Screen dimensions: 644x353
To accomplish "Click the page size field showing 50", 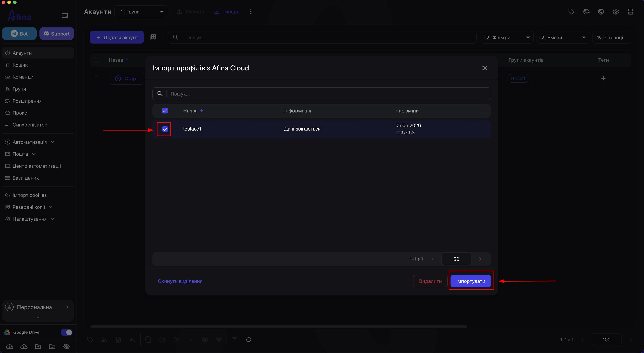I will (x=456, y=259).
